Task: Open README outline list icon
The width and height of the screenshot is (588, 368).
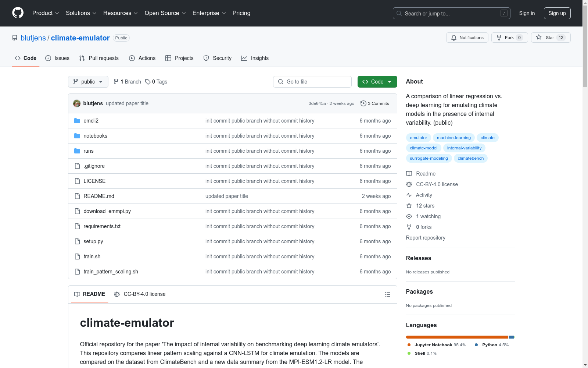Action: click(387, 294)
